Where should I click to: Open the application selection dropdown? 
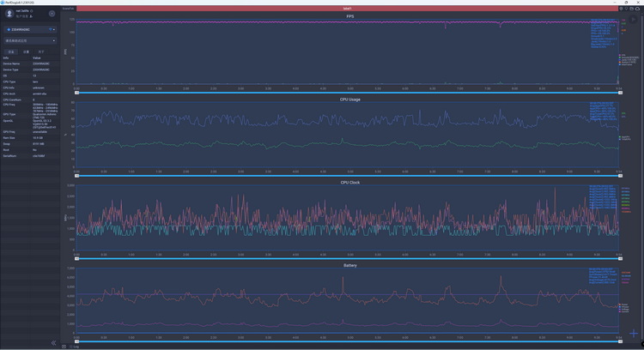pyautogui.click(x=30, y=40)
